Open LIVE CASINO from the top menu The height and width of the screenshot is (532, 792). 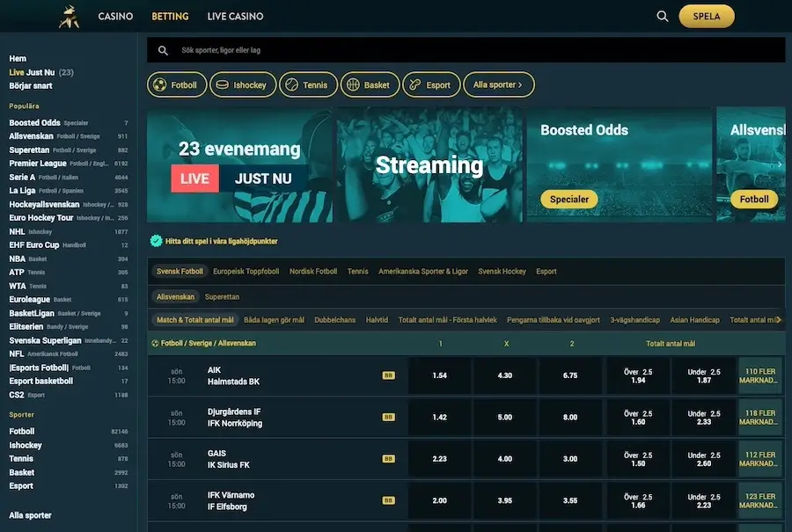coord(235,16)
